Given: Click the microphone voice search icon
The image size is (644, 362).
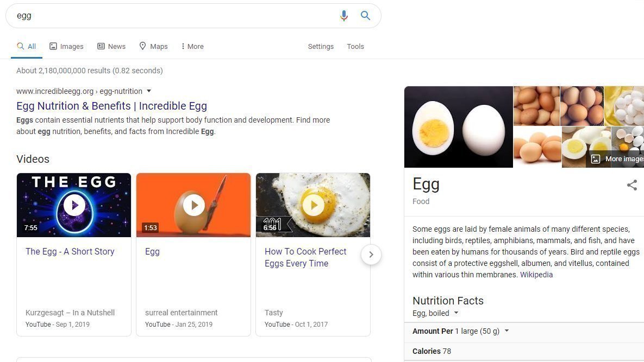Looking at the screenshot, I should pyautogui.click(x=343, y=16).
